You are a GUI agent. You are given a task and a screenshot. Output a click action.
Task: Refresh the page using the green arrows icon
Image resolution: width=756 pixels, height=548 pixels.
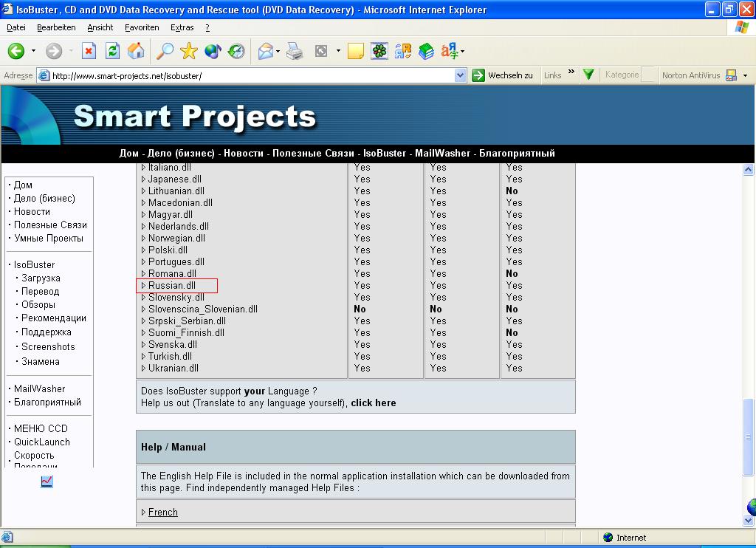(x=113, y=51)
